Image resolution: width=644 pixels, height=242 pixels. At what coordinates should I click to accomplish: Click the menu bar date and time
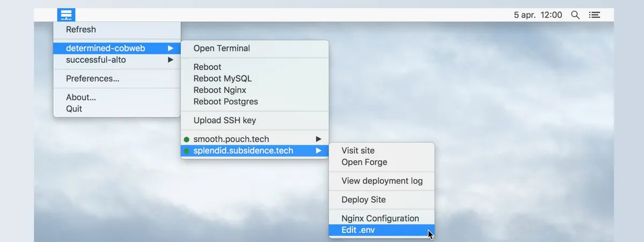coord(538,15)
